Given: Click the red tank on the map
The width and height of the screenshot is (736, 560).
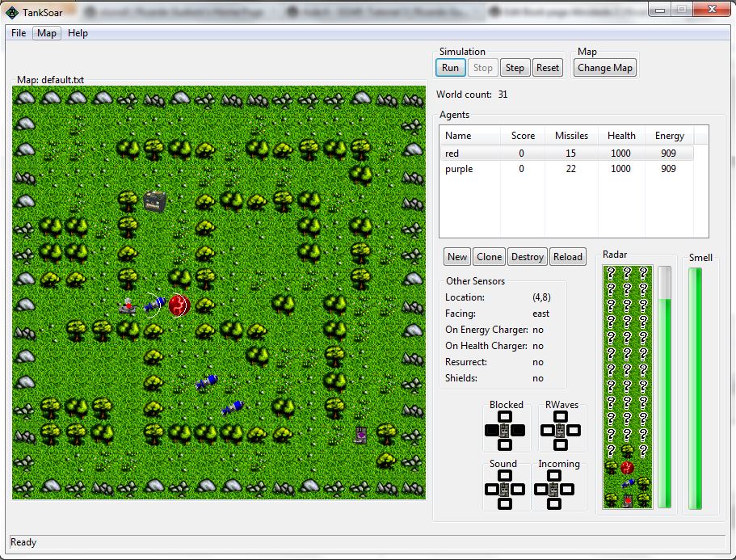Looking at the screenshot, I should point(127,306).
